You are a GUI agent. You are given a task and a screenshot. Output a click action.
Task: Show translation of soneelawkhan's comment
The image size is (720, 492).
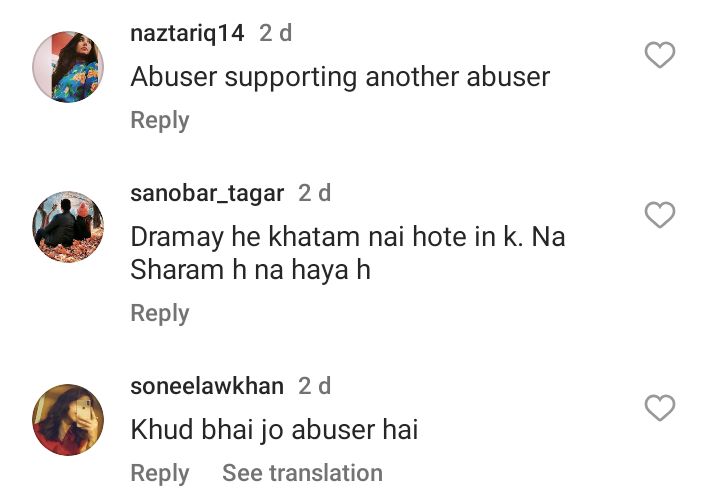302,473
